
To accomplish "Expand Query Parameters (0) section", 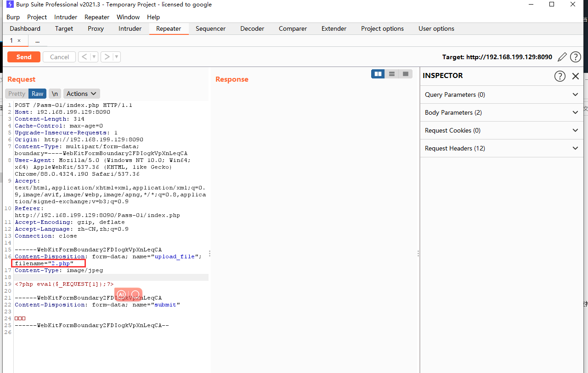I will click(501, 95).
